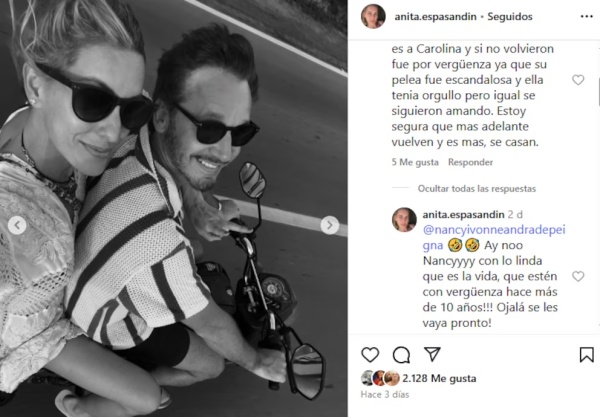Viewport: 600px width, 417px height.
Task: Reply to comment via Responder
Action: point(470,162)
